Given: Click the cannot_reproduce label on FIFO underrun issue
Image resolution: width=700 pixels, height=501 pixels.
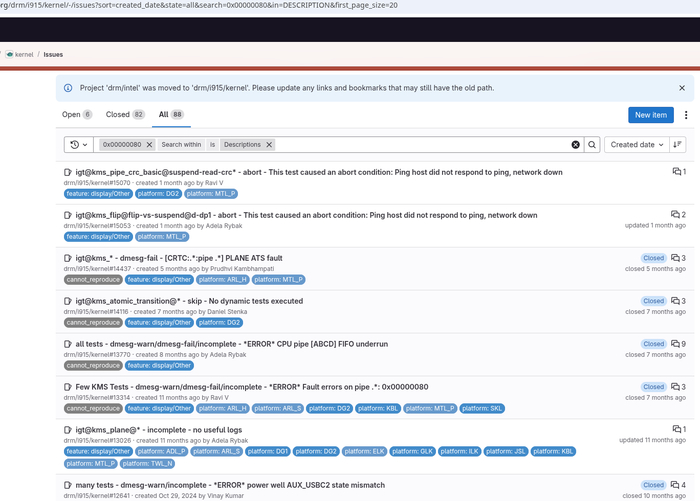Looking at the screenshot, I should 93,366.
